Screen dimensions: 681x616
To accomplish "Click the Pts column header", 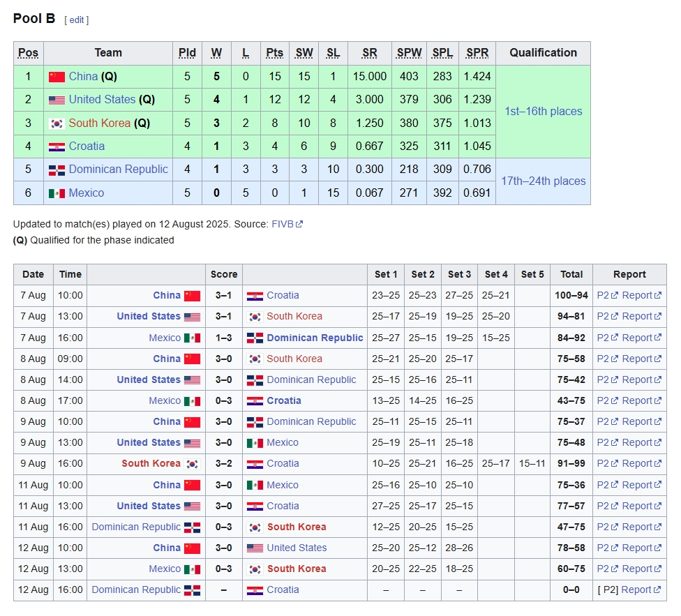I will tap(274, 53).
